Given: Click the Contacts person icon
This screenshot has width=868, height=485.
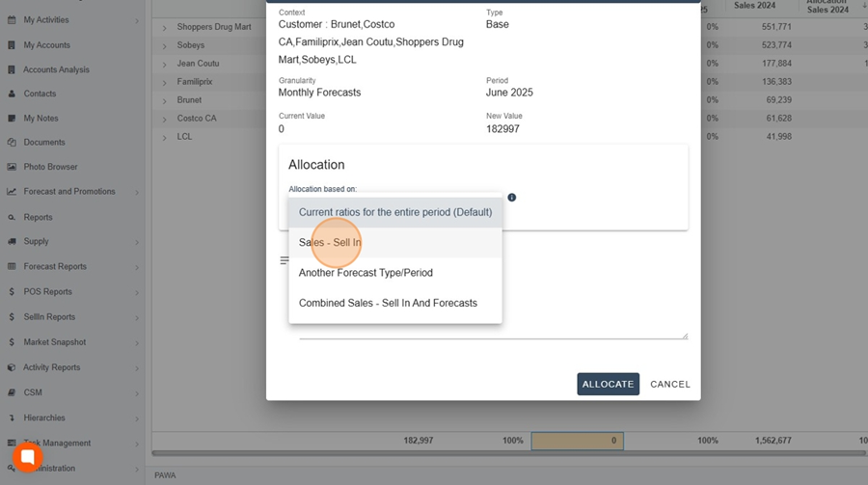Looking at the screenshot, I should point(12,94).
